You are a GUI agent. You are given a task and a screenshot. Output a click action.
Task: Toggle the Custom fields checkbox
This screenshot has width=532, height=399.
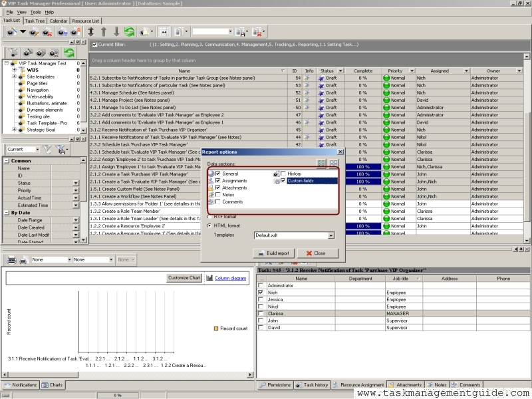tap(283, 180)
